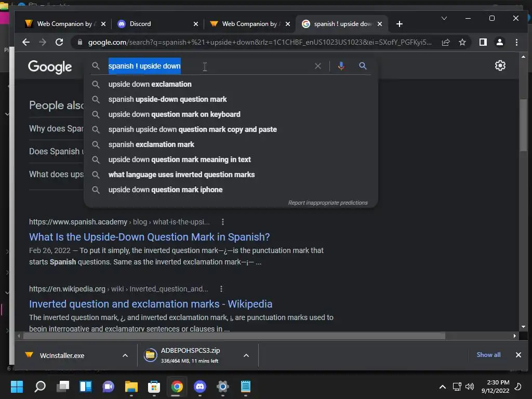Open clock and date flyout
The height and width of the screenshot is (399, 532).
click(x=495, y=387)
